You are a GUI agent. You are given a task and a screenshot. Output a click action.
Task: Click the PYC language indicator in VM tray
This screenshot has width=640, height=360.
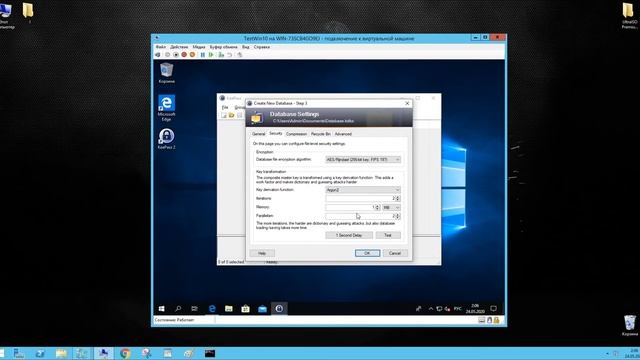click(x=458, y=309)
